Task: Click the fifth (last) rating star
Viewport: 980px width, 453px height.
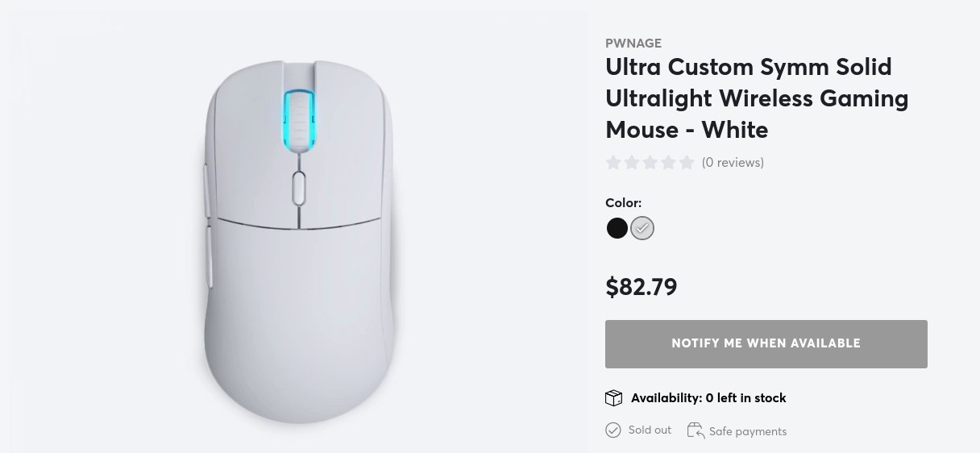Action: (686, 163)
